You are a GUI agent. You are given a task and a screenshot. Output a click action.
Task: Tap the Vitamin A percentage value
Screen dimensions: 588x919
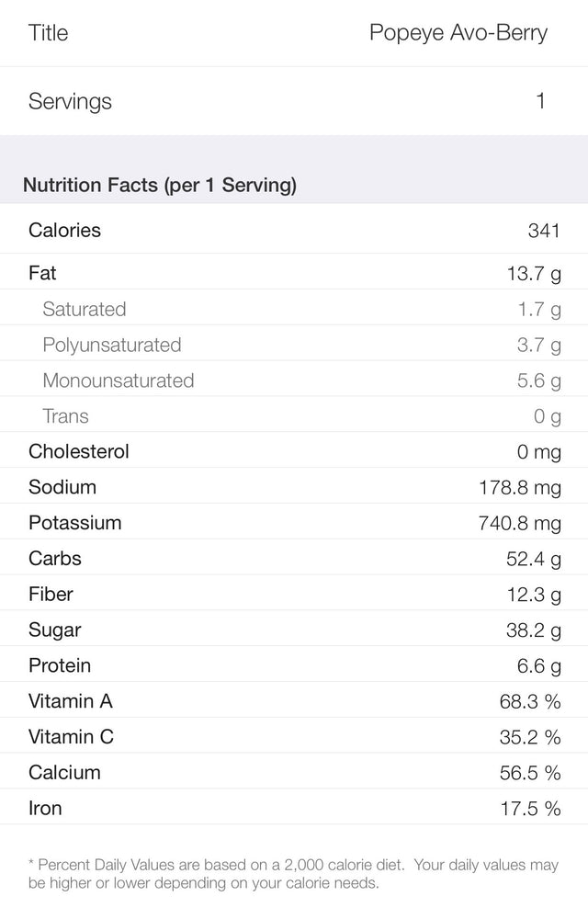(x=530, y=702)
